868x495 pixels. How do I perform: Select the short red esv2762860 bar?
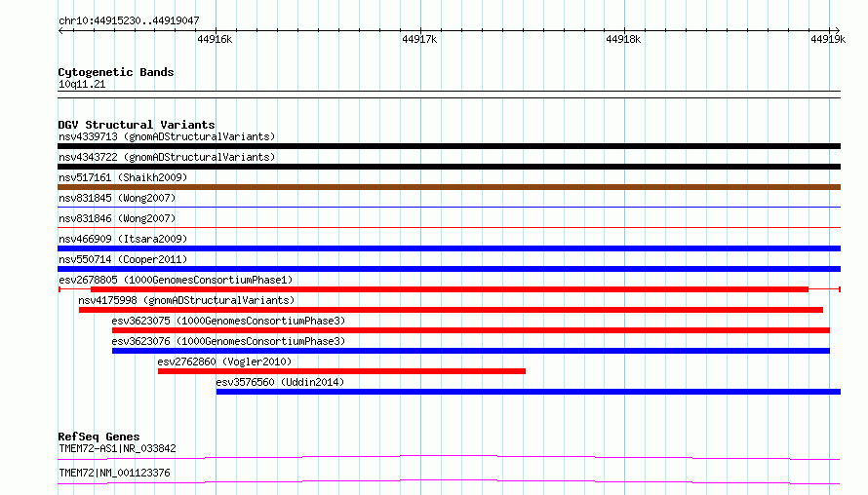[341, 371]
